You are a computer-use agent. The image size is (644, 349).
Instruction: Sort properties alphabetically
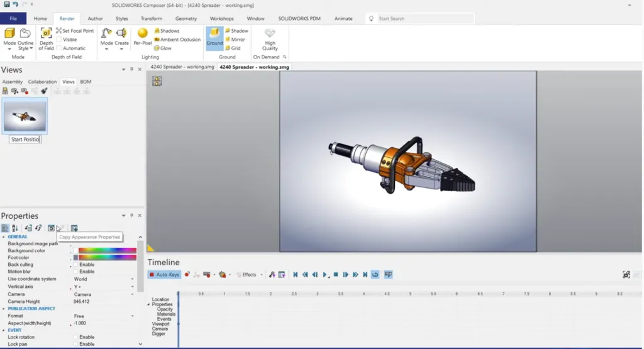[x=15, y=228]
